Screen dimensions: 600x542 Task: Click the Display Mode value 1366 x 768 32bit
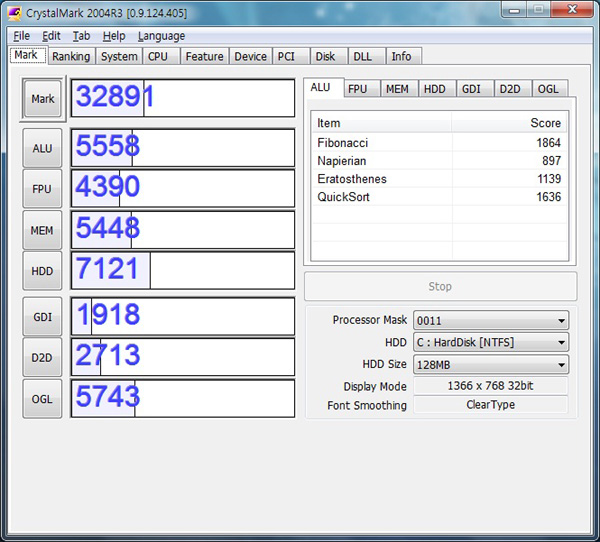coord(491,385)
